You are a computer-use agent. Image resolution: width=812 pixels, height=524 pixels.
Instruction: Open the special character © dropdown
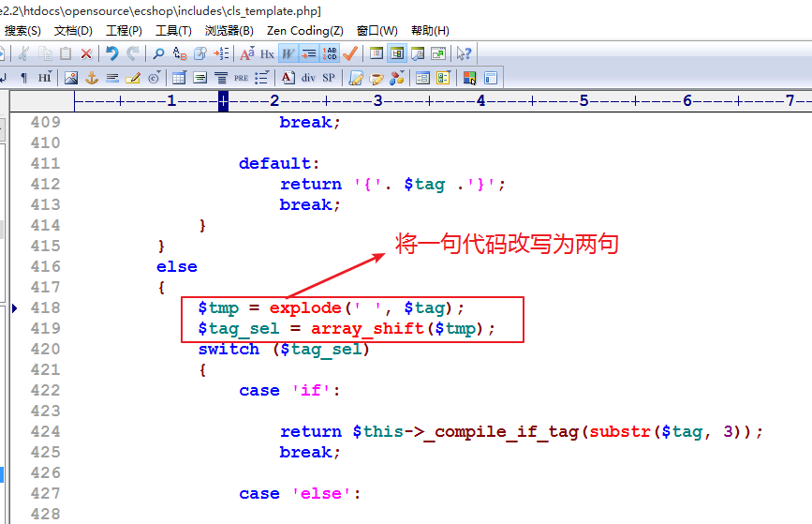point(154,78)
